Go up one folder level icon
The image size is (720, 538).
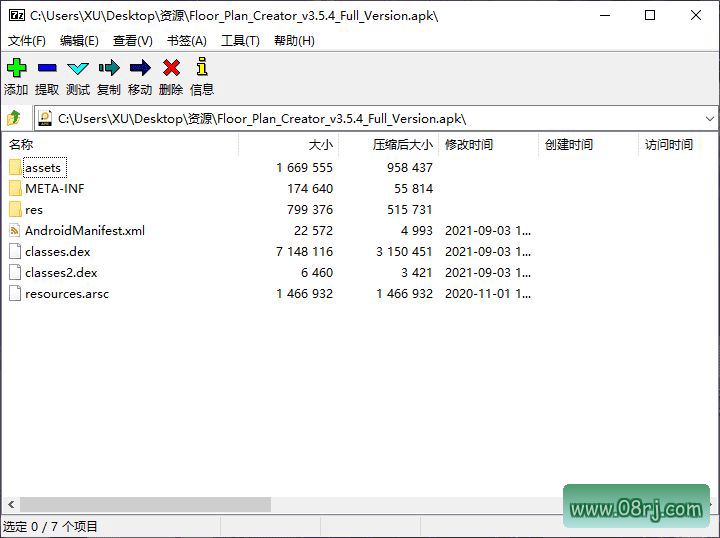(x=15, y=118)
